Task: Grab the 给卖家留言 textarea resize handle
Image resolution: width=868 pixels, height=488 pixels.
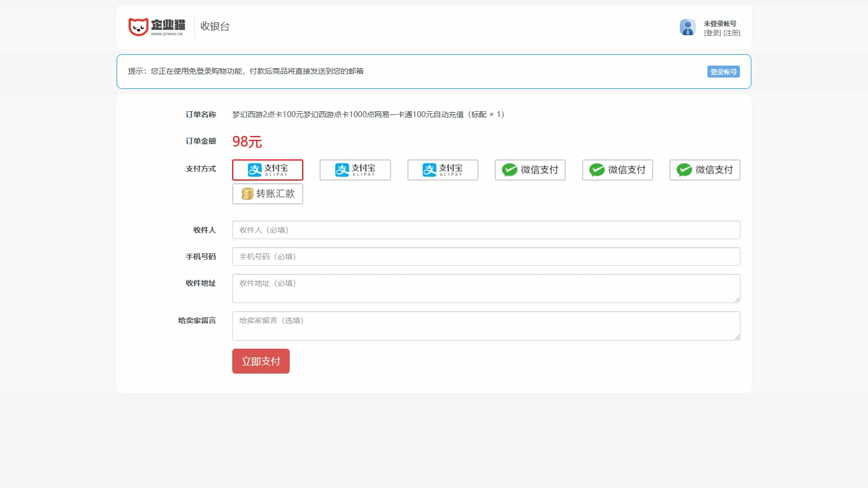Action: pos(737,337)
